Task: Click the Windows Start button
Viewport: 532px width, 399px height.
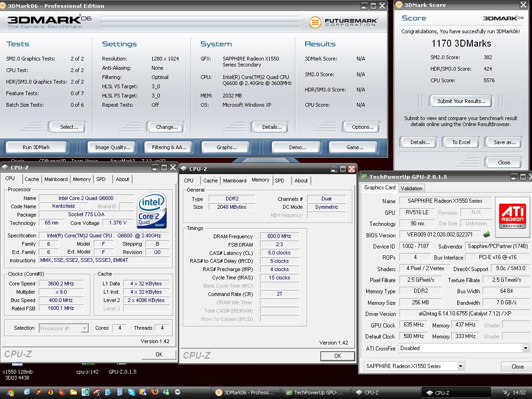Action: [x=11, y=392]
